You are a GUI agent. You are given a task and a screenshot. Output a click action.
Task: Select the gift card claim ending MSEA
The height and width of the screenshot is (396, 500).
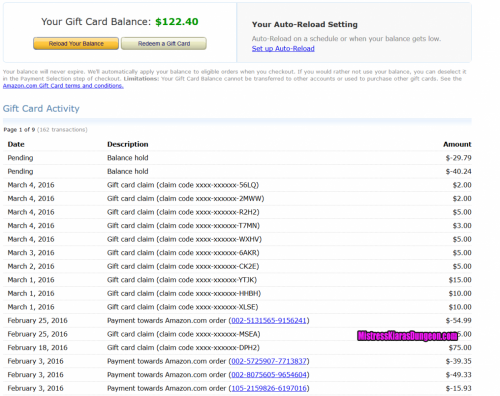[x=183, y=334]
